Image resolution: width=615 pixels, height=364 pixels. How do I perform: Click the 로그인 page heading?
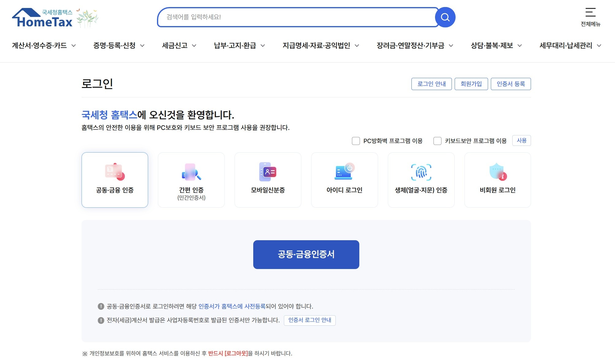coord(97,84)
